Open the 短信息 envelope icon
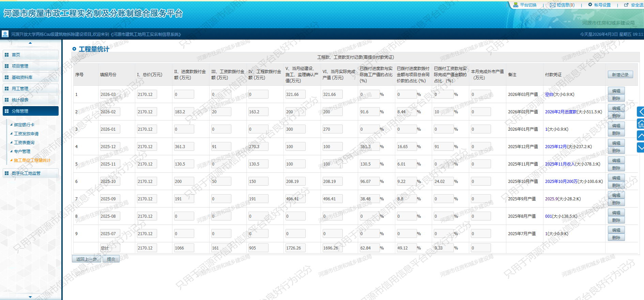 tap(552, 5)
